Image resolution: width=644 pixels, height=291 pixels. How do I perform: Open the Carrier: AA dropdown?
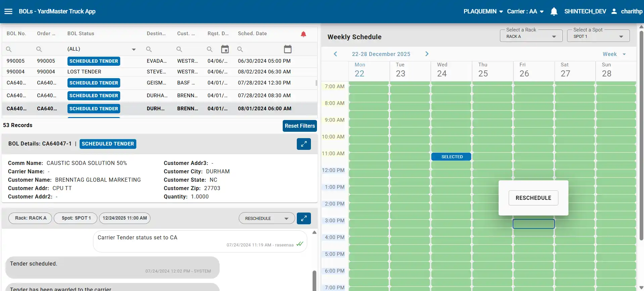pos(525,11)
